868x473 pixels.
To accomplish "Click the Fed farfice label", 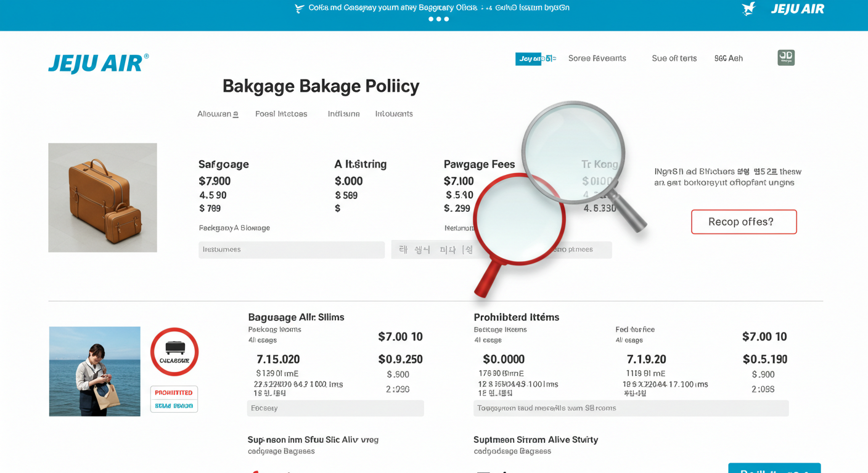I will (x=635, y=329).
